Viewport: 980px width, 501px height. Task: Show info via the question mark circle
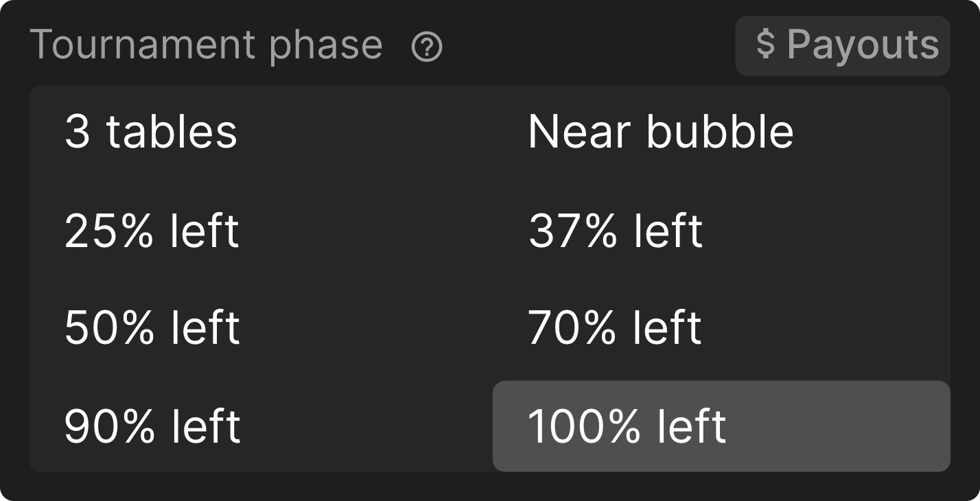[x=427, y=47]
